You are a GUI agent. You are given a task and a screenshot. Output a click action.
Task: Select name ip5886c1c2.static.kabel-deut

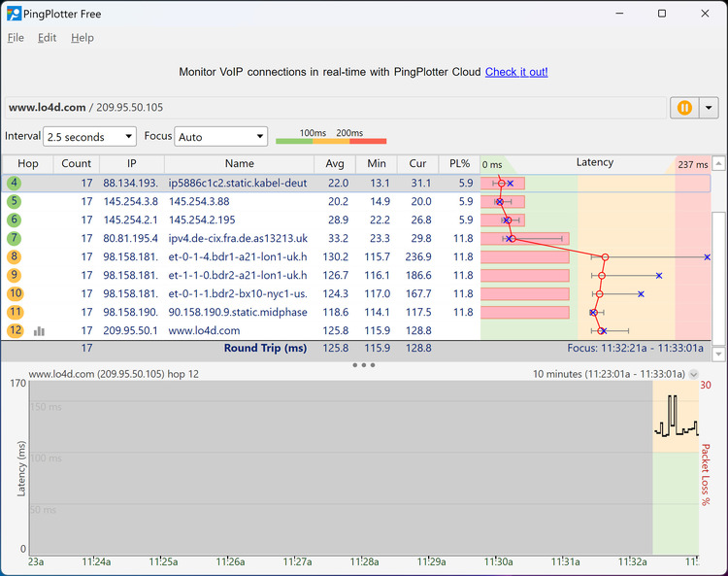coord(238,183)
